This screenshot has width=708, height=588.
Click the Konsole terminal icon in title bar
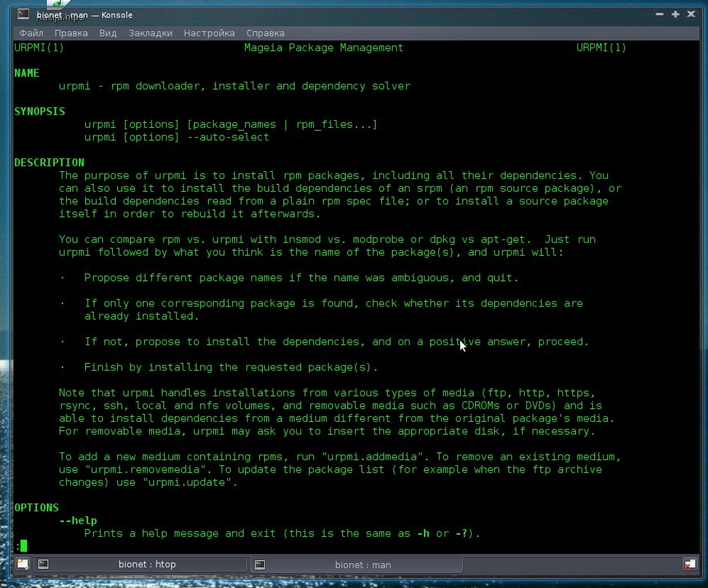tap(23, 14)
